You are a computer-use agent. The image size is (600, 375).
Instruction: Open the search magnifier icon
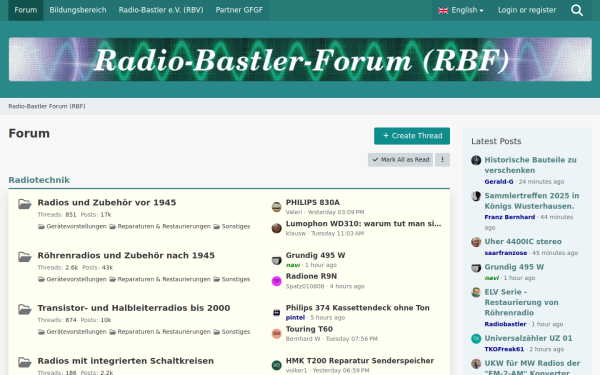(577, 10)
